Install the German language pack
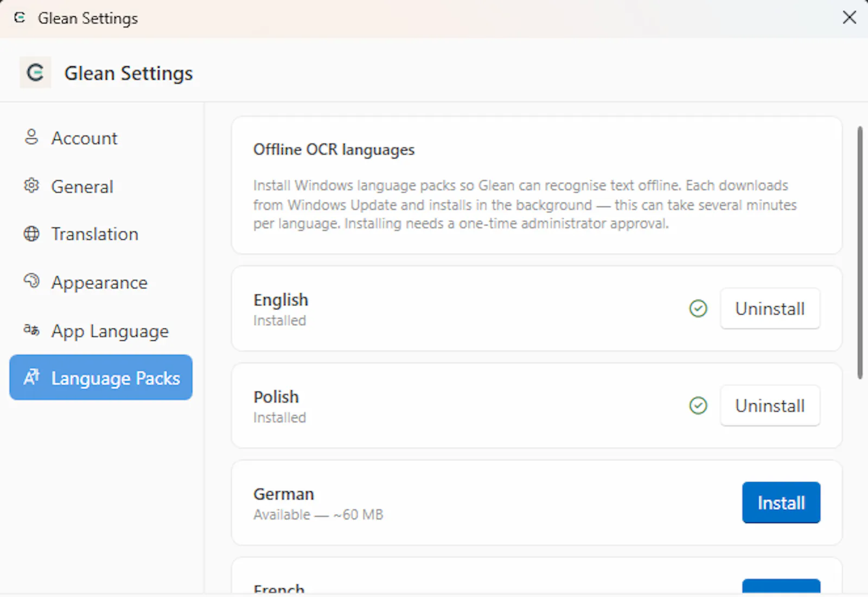The image size is (868, 597). pos(781,503)
